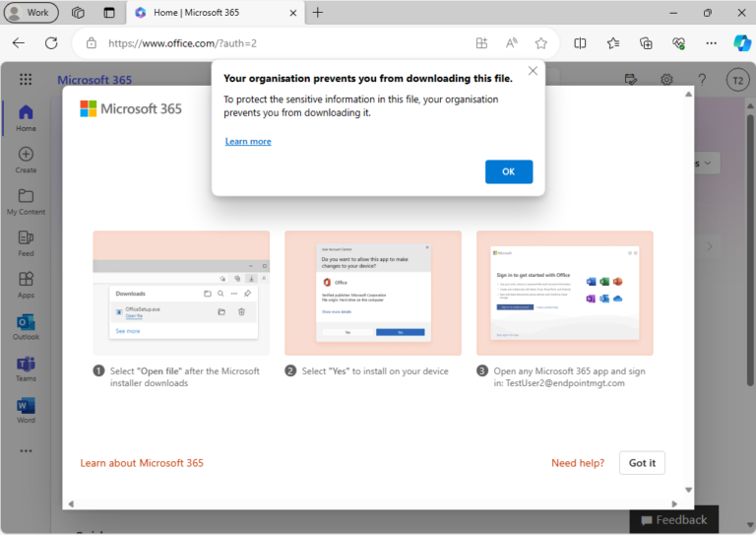Open the apps available icon in address bar
Viewport: 756px width, 535px height.
(x=481, y=43)
